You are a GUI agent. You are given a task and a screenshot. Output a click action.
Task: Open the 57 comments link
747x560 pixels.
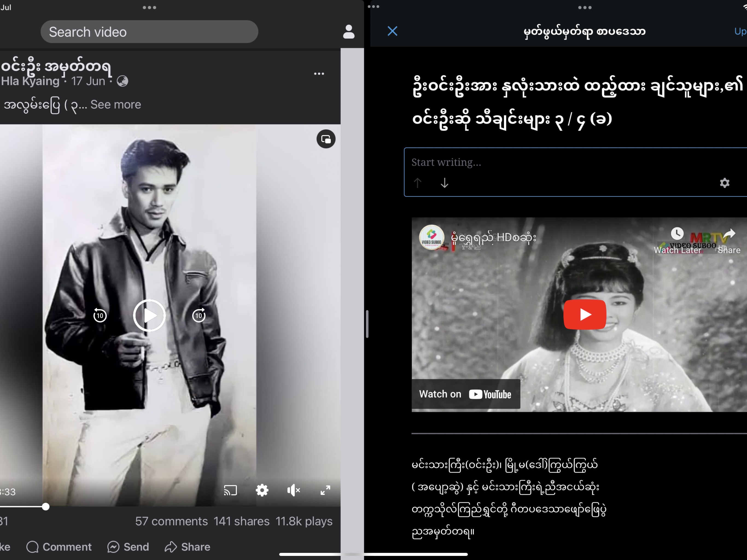tap(171, 521)
